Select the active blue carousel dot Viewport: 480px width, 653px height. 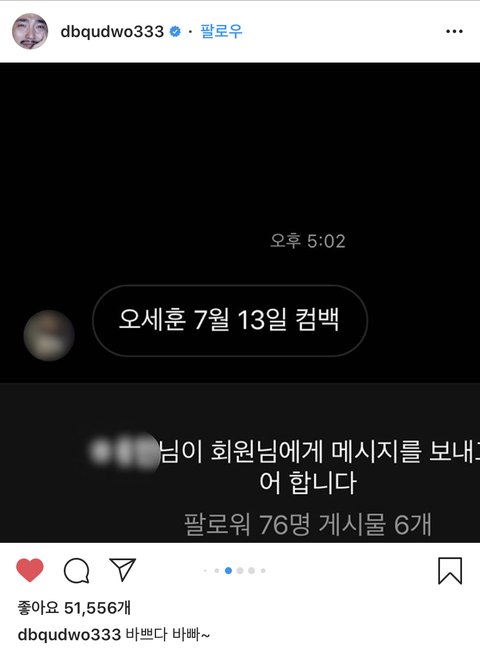(228, 571)
